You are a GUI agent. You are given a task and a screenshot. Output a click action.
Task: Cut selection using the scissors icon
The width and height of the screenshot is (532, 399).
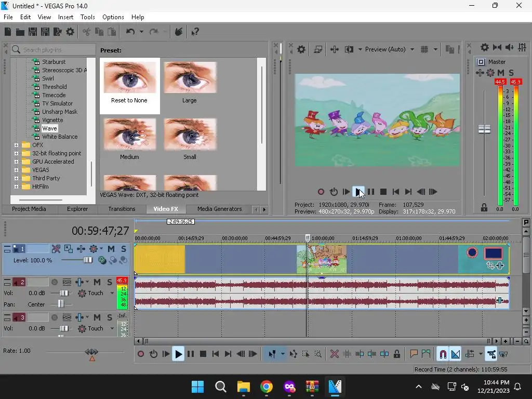tap(87, 32)
